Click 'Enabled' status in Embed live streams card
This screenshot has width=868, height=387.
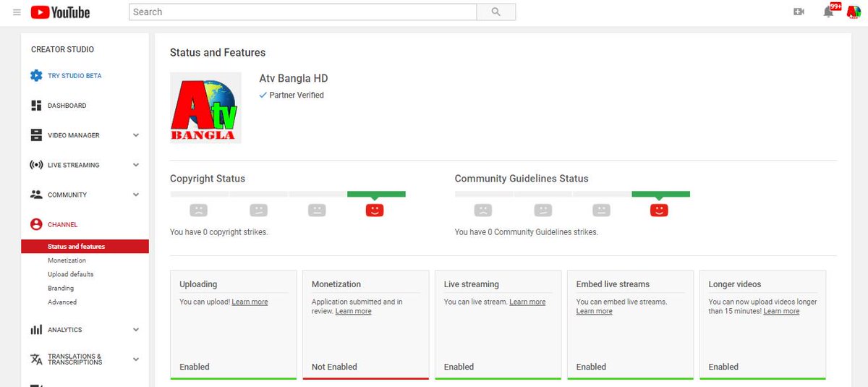pyautogui.click(x=591, y=367)
